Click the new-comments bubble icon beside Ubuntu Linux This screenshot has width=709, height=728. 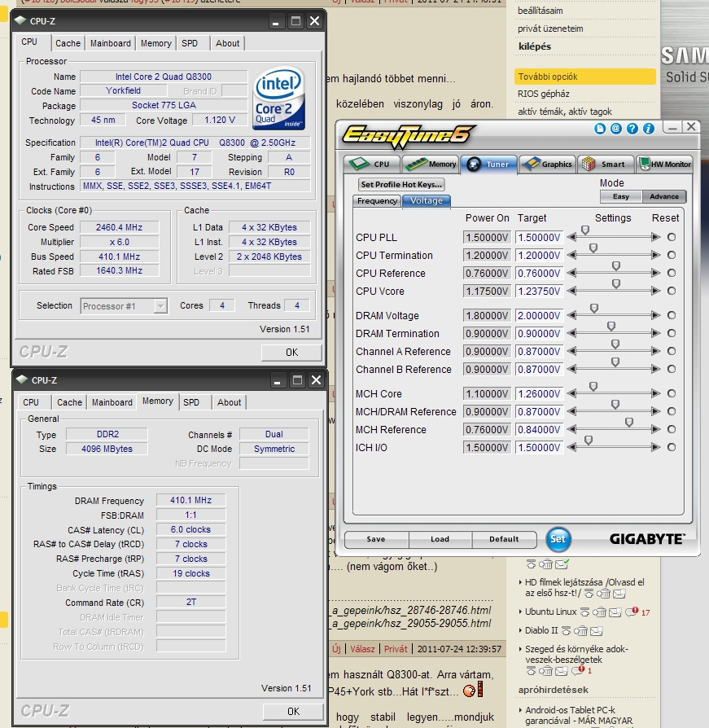[x=632, y=612]
